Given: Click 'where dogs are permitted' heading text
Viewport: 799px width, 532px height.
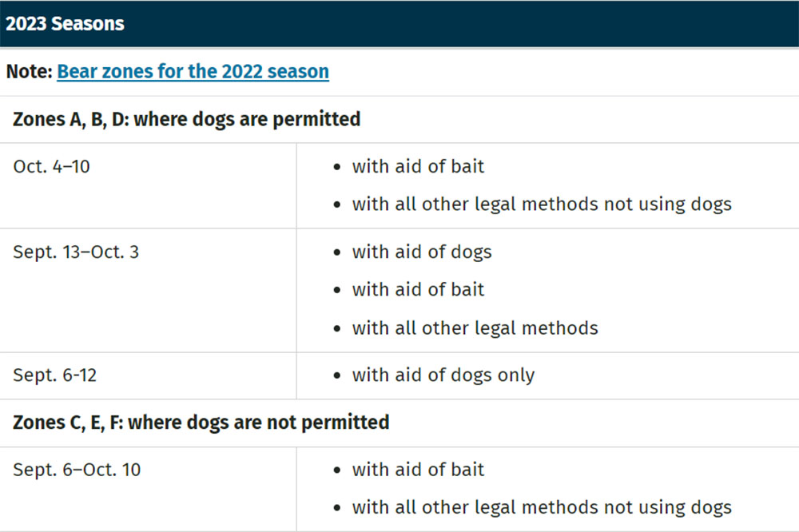Looking at the screenshot, I should pos(247,119).
